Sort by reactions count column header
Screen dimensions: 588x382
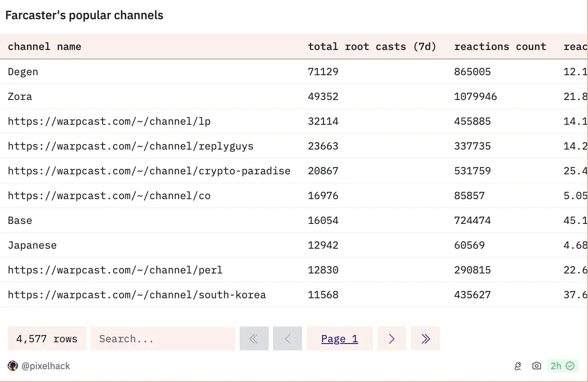(x=500, y=47)
